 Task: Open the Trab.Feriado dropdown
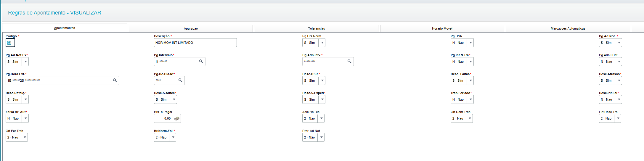pos(470,99)
